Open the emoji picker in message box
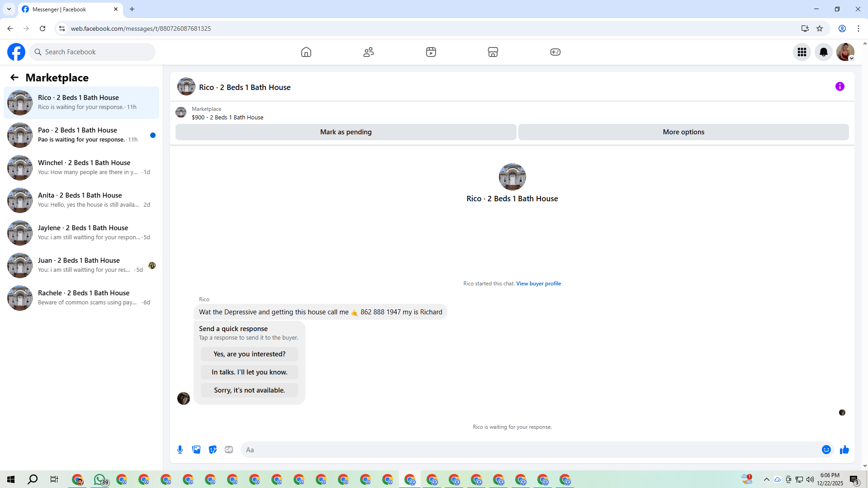This screenshot has height=488, width=868. coord(826,450)
